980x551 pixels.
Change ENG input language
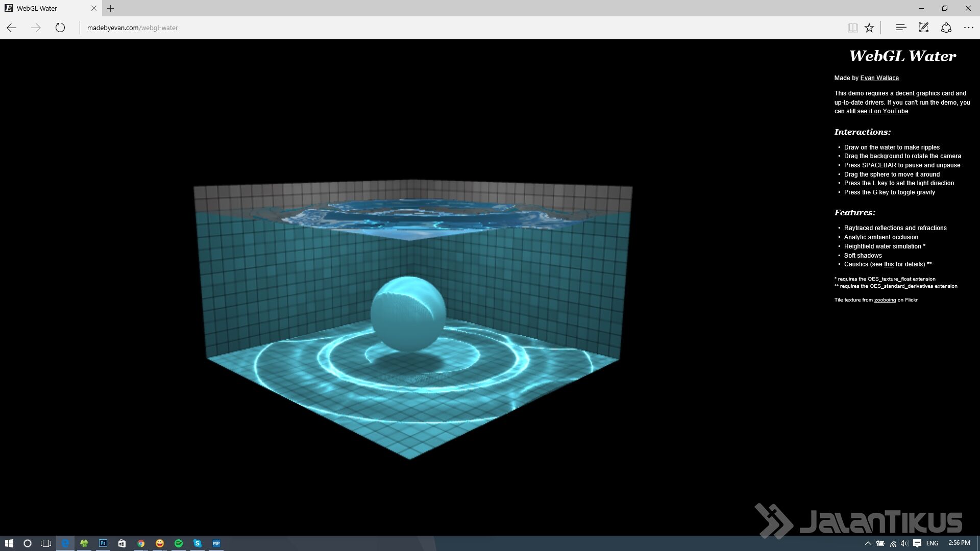(932, 543)
